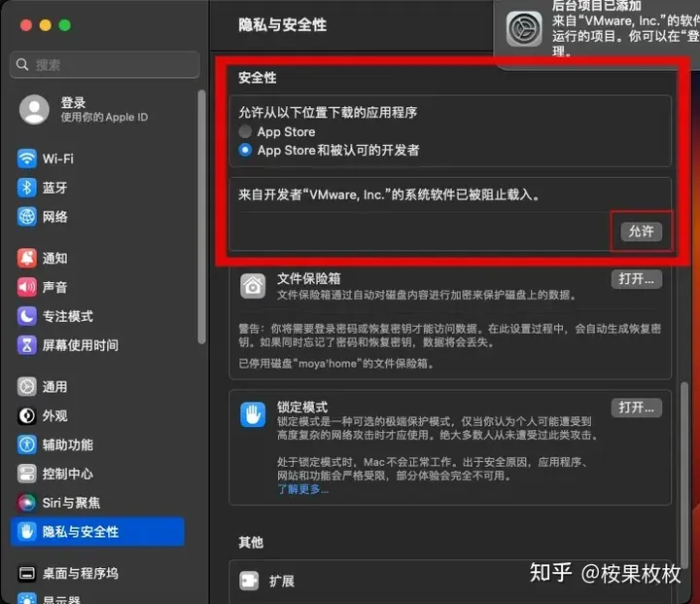Open the 外观 settings pane
The width and height of the screenshot is (700, 604).
pos(97,415)
